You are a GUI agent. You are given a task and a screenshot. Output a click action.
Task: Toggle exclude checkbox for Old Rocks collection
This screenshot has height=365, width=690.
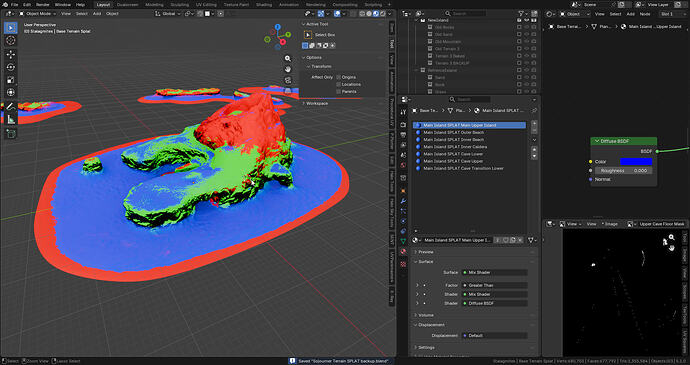[519, 27]
